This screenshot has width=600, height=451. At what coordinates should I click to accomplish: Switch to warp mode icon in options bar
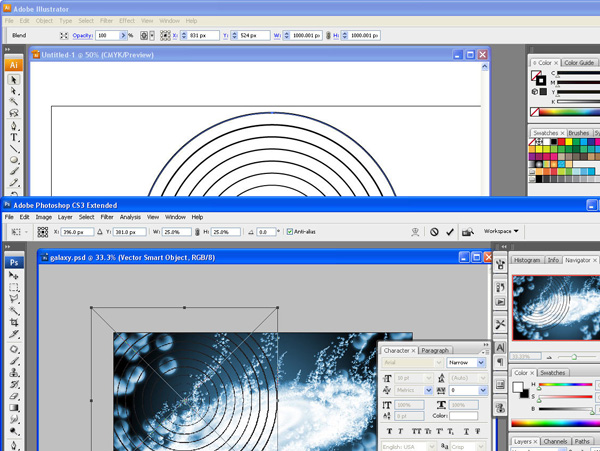click(x=415, y=232)
